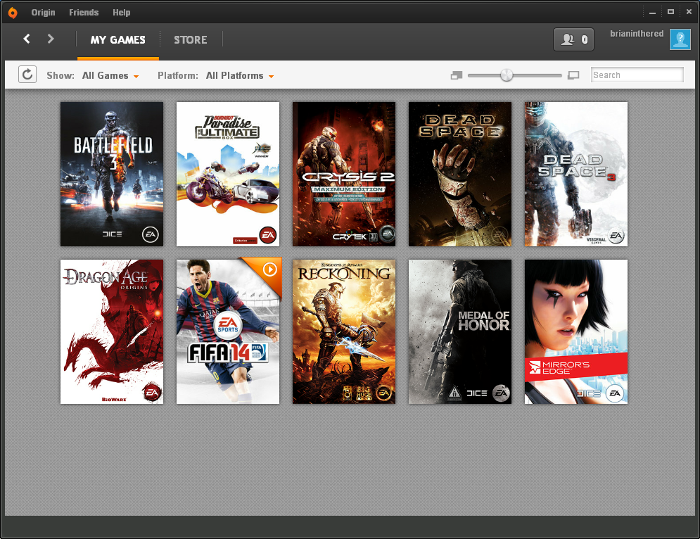Open the Origin menu
700x539 pixels.
tap(43, 13)
